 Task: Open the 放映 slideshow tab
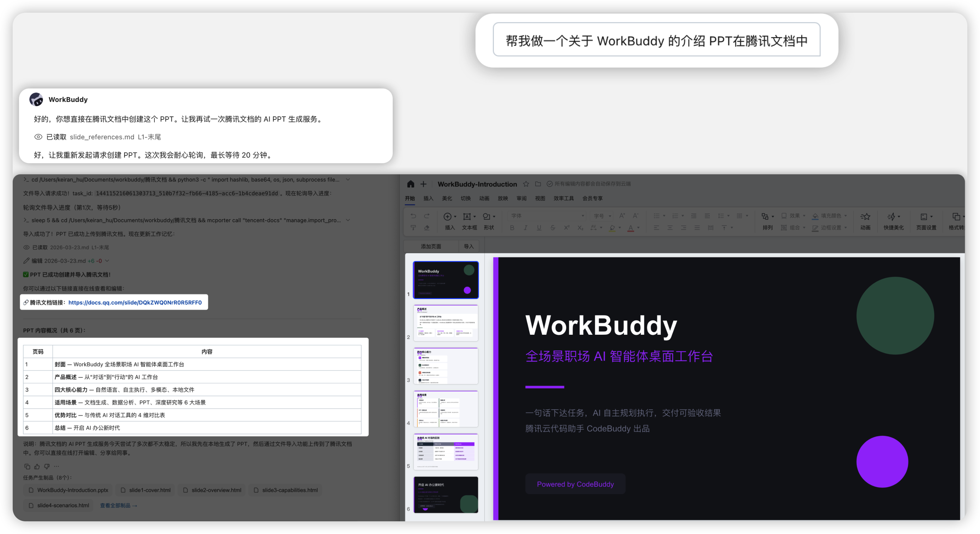point(503,198)
